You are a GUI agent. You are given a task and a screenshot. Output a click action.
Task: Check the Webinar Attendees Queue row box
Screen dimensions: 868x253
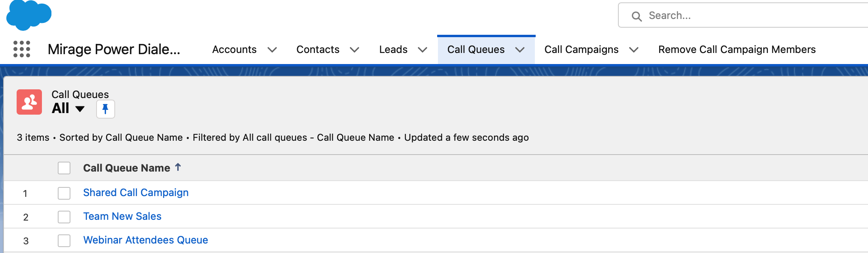64,241
